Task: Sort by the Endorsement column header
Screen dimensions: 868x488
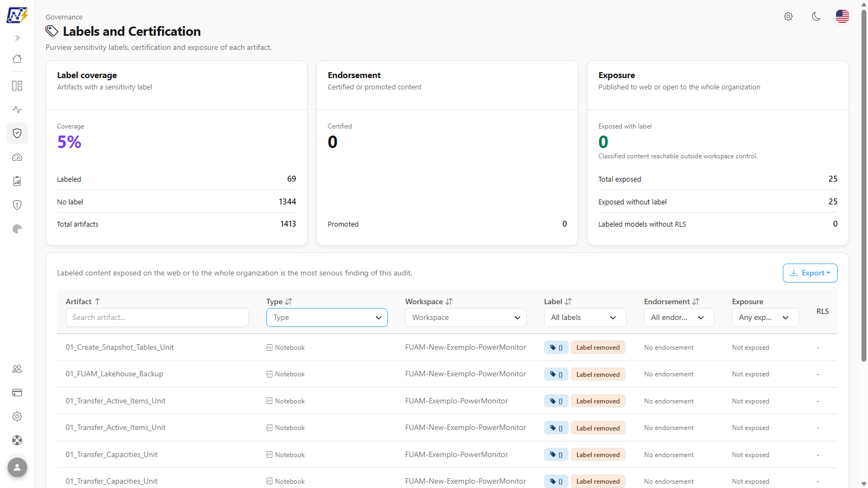Action: (672, 301)
